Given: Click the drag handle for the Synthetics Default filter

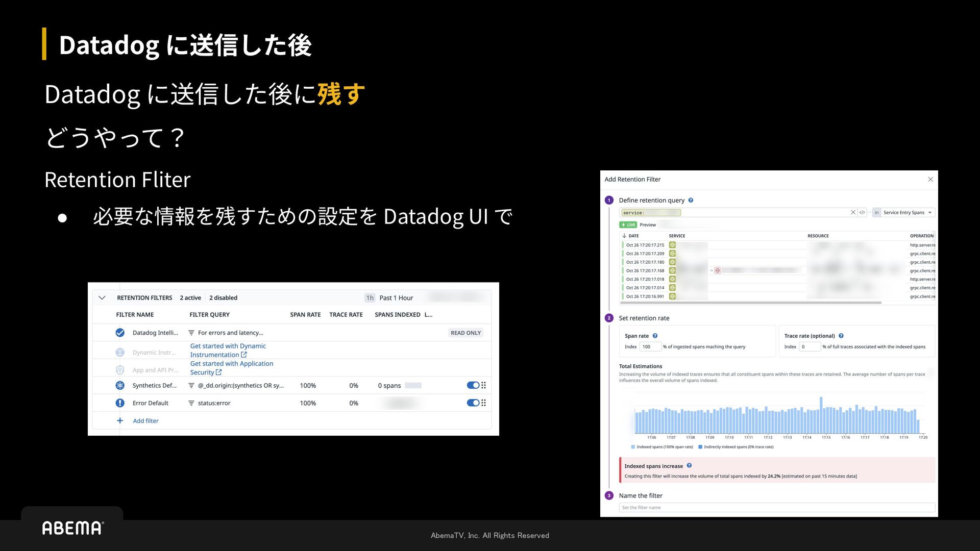Looking at the screenshot, I should click(x=483, y=386).
